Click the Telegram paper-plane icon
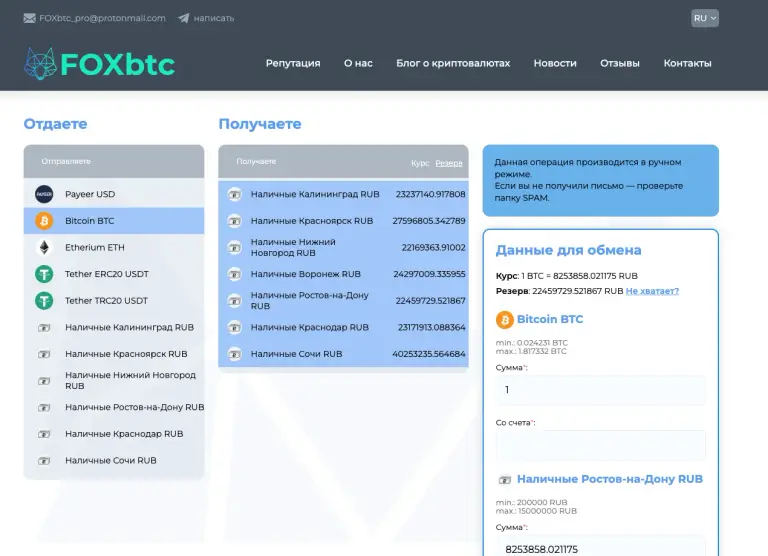768x556 pixels. click(x=184, y=18)
